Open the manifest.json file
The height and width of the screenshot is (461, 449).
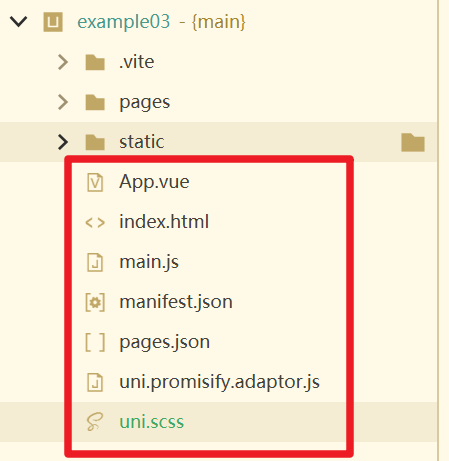176,302
